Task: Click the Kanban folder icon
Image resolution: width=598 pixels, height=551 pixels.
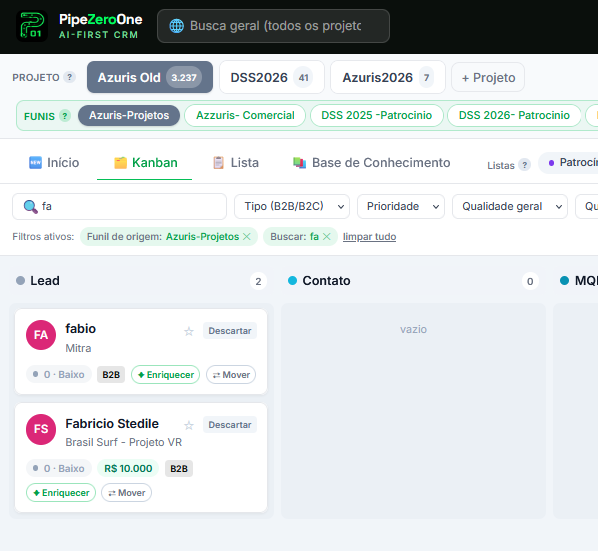Action: tap(121, 163)
